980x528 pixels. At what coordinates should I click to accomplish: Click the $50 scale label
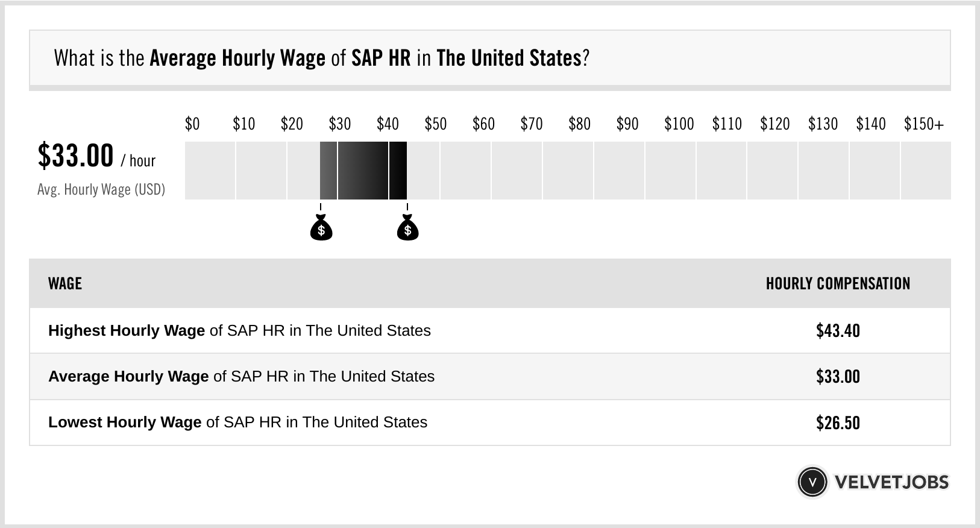435,124
